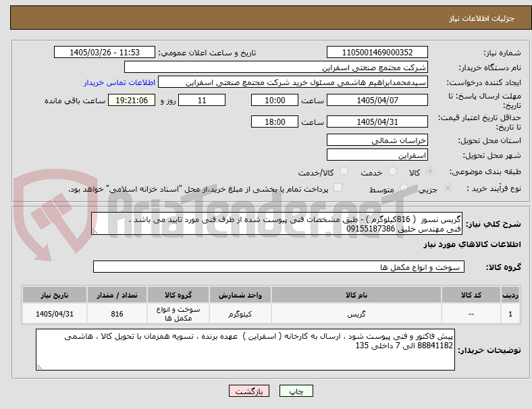Click the گریس item name cell

[x=356, y=314]
